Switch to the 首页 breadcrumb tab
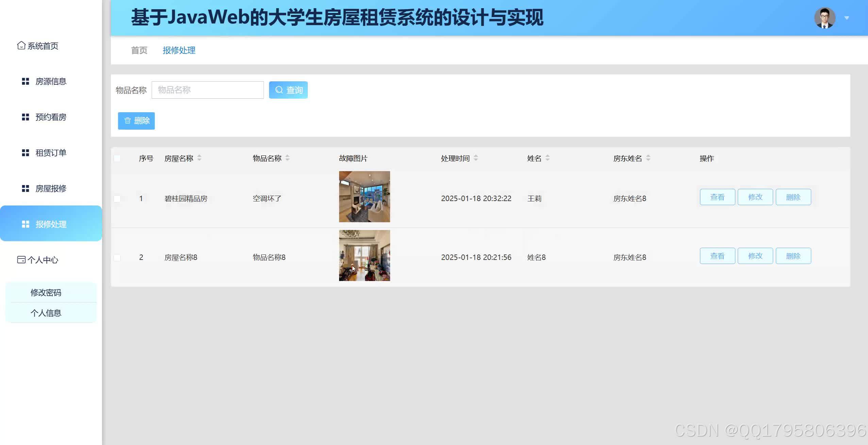This screenshot has width=868, height=445. (139, 50)
